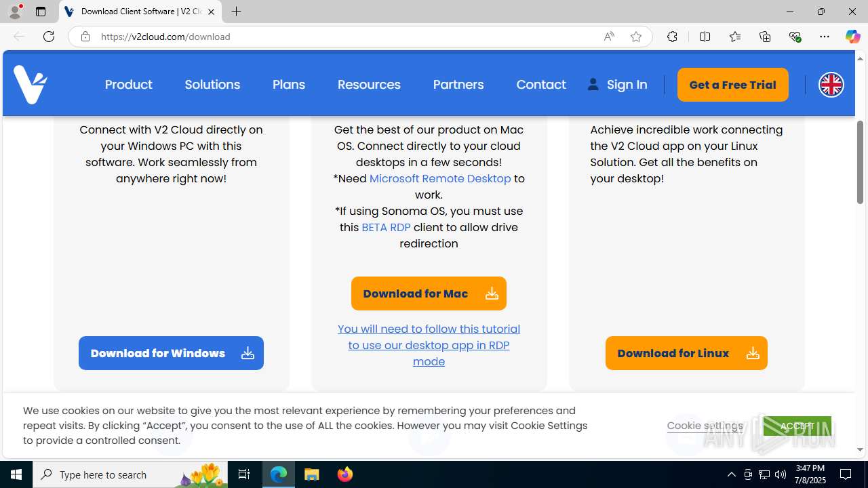Click the browser profile avatar icon
The image size is (868, 488).
point(15,12)
